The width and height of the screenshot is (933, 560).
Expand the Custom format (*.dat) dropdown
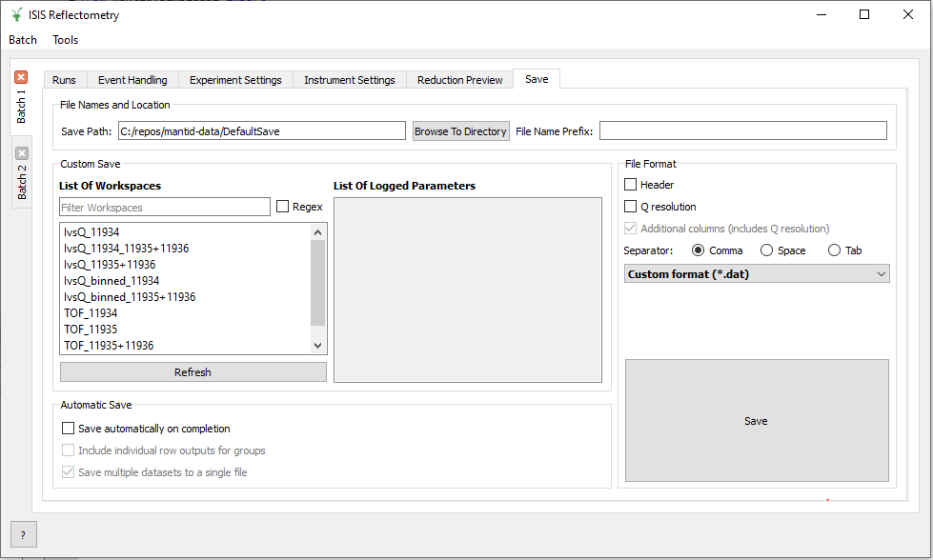click(x=757, y=274)
